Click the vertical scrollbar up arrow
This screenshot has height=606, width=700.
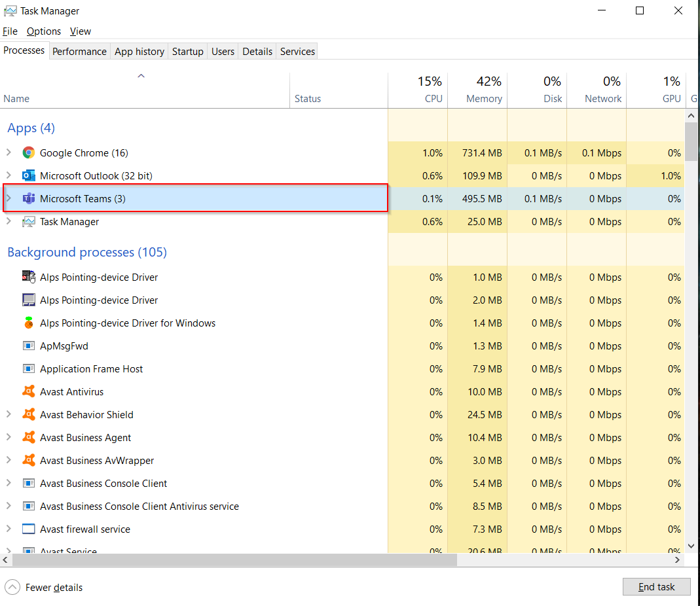691,116
